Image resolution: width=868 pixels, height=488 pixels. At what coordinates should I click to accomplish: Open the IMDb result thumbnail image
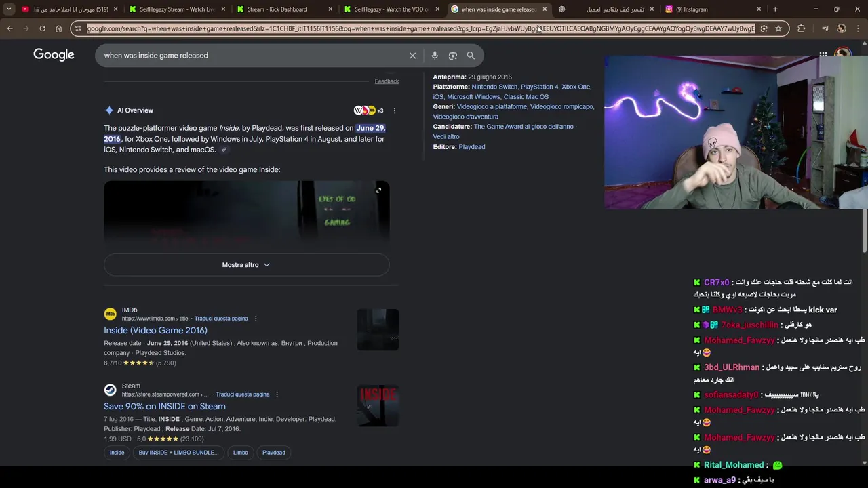pyautogui.click(x=378, y=330)
